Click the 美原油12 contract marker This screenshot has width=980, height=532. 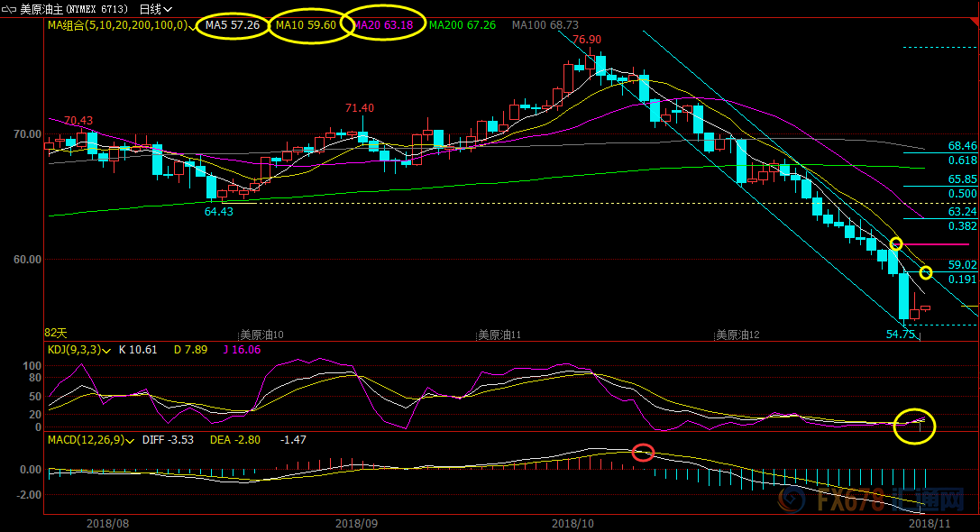(737, 335)
